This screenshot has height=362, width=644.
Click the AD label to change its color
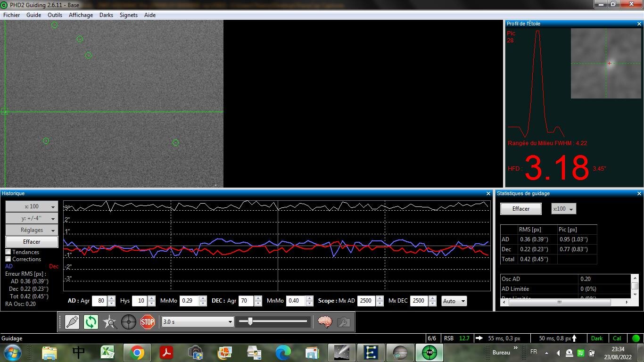pyautogui.click(x=9, y=266)
